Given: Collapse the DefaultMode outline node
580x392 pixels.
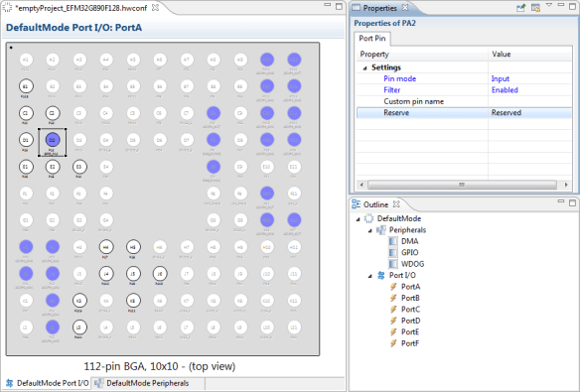Looking at the screenshot, I should 359,219.
